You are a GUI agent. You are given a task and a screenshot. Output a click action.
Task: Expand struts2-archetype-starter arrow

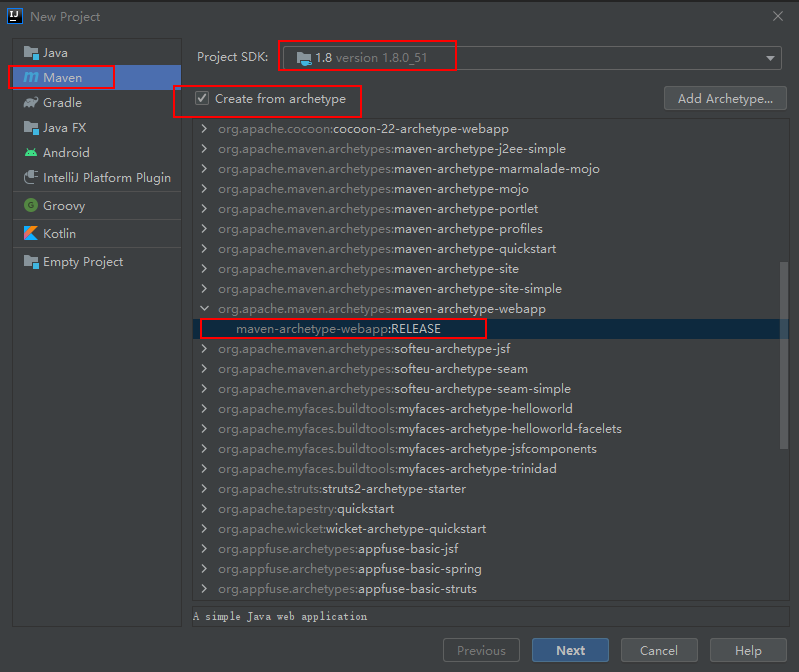pos(204,488)
